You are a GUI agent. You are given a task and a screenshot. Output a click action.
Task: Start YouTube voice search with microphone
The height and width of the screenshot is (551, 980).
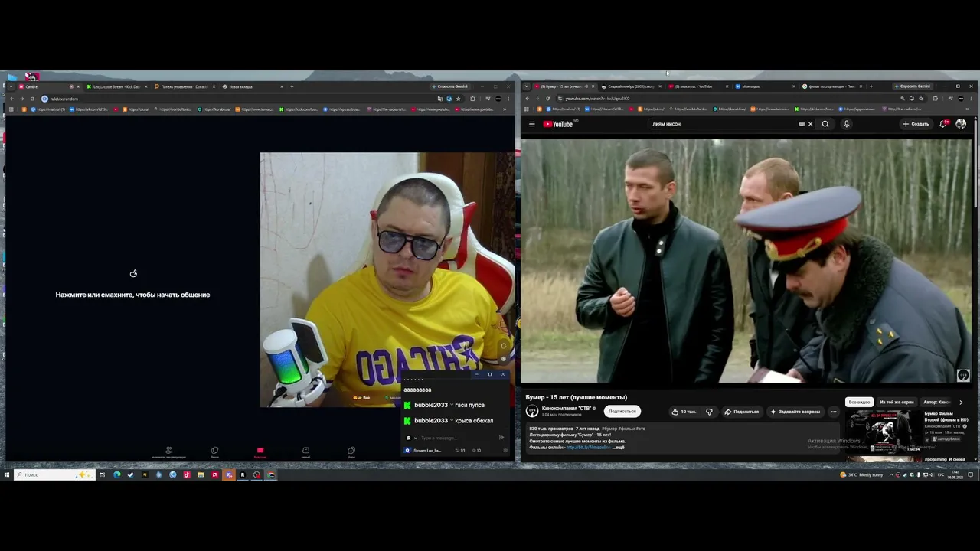click(846, 124)
